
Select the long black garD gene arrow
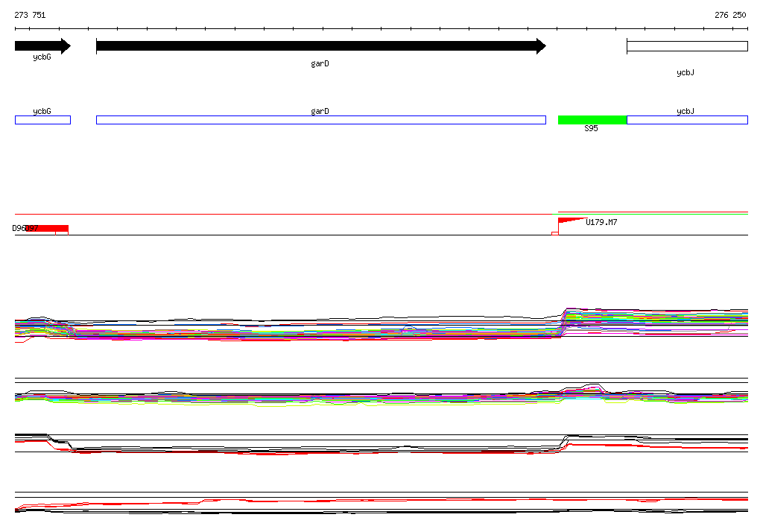pos(321,46)
